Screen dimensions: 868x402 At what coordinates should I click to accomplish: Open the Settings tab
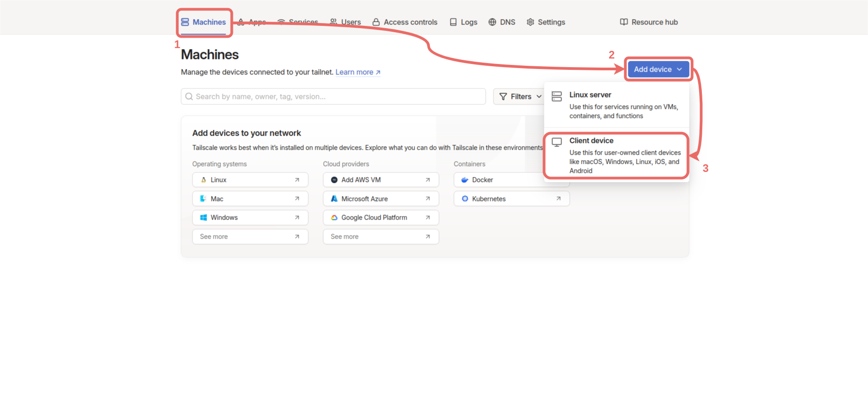click(546, 22)
